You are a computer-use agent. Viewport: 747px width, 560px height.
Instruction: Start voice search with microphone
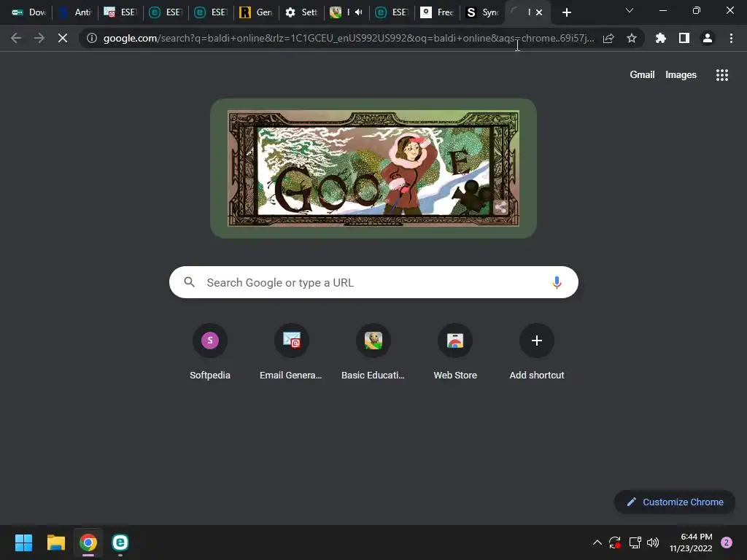pos(557,282)
